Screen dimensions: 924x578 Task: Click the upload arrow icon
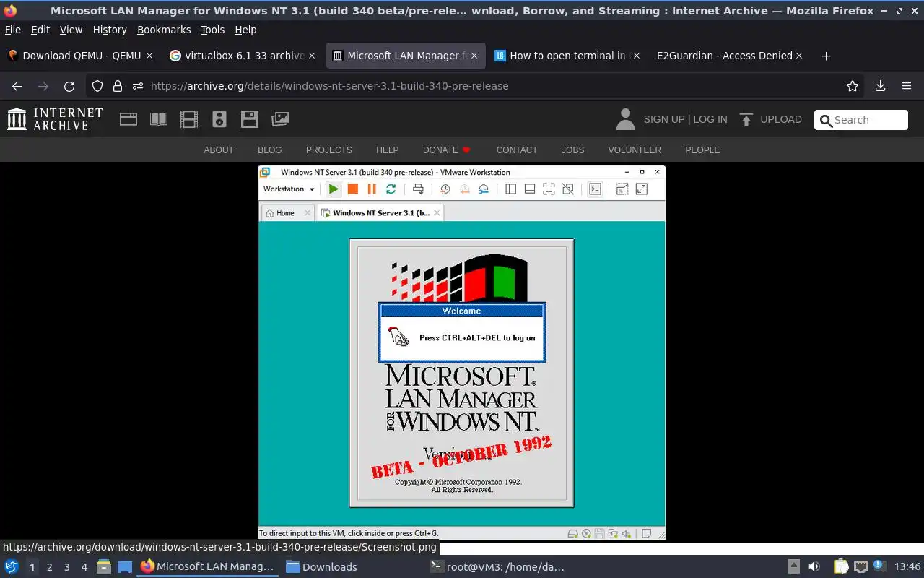tap(746, 119)
